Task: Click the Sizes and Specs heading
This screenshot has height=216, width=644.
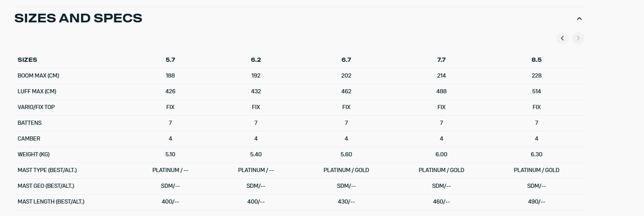Action: [78, 18]
